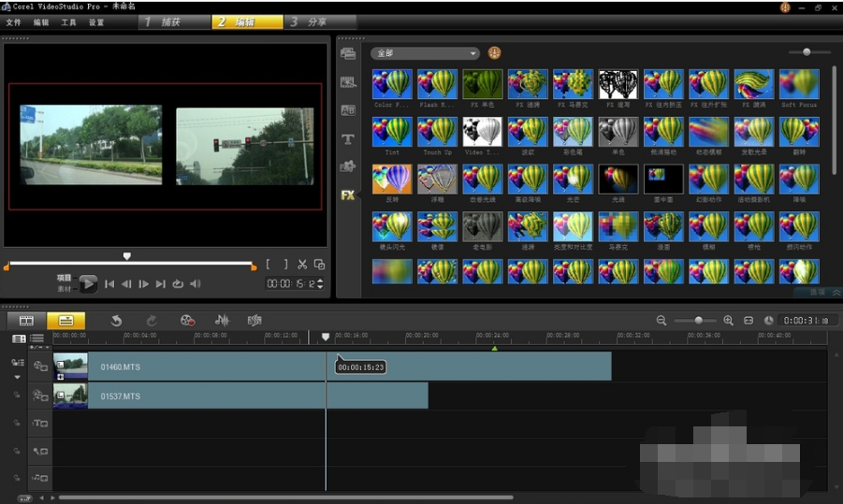Screen dimensions: 843x504
Task: Open the transitions library icon
Action: tap(348, 81)
